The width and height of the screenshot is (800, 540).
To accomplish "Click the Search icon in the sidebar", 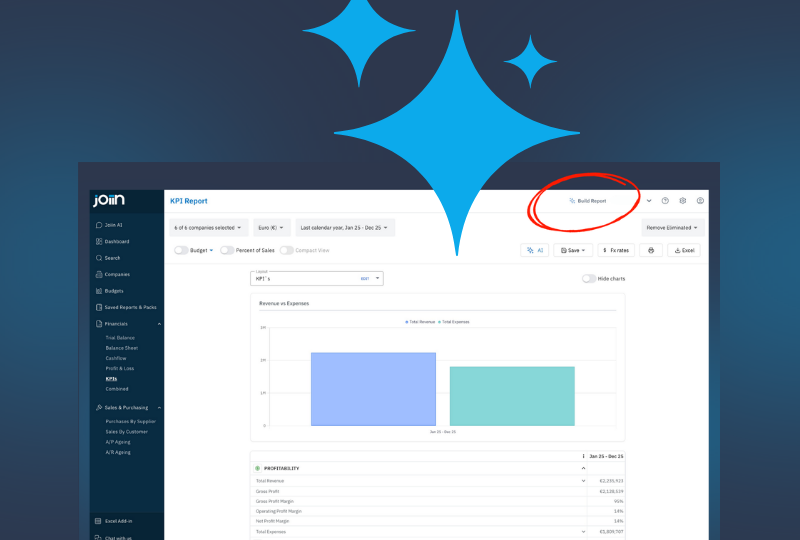I will [98, 258].
